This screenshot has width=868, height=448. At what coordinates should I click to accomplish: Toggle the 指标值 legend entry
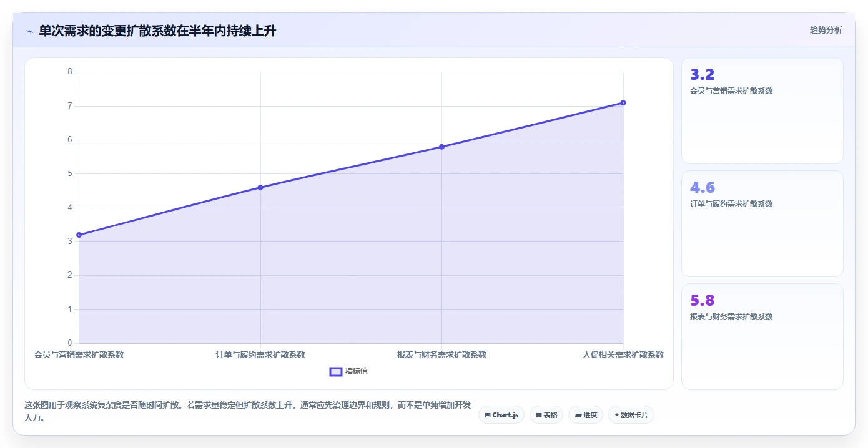click(348, 371)
